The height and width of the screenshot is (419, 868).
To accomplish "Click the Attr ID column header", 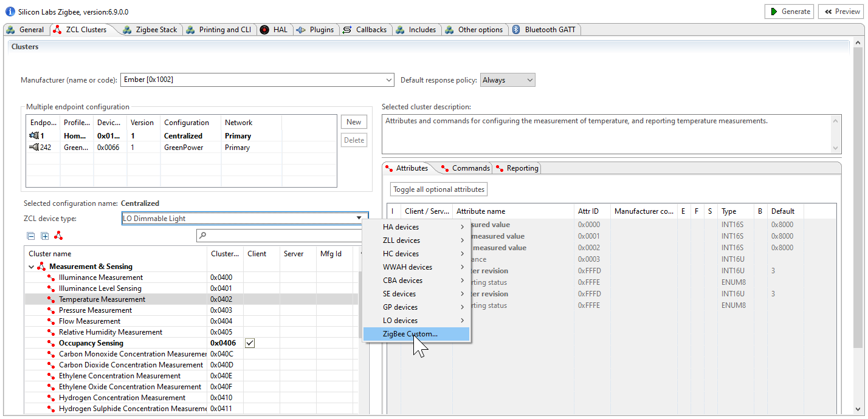I will click(x=593, y=211).
